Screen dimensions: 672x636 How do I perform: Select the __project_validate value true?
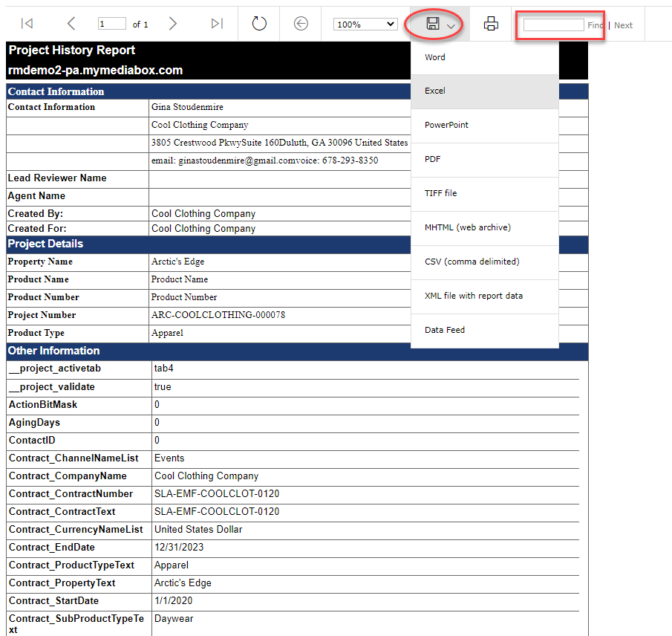[163, 387]
